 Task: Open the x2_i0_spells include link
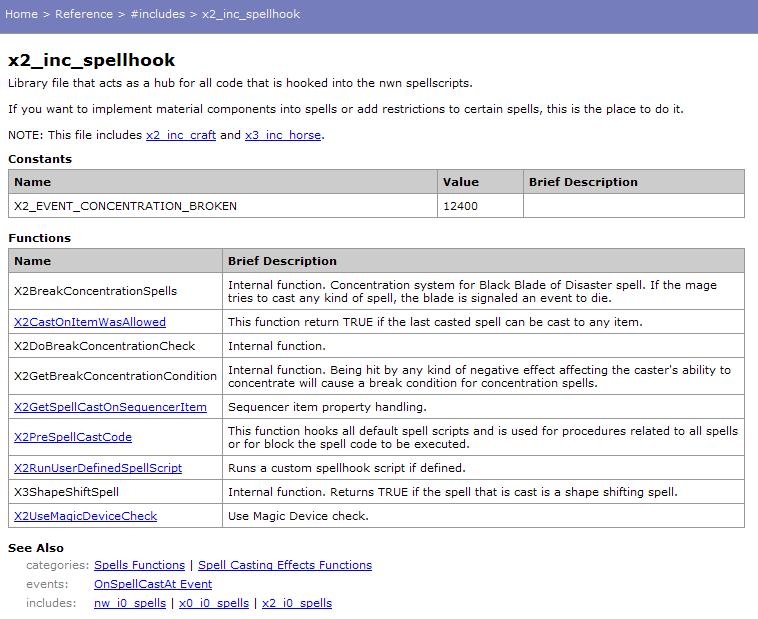(297, 603)
